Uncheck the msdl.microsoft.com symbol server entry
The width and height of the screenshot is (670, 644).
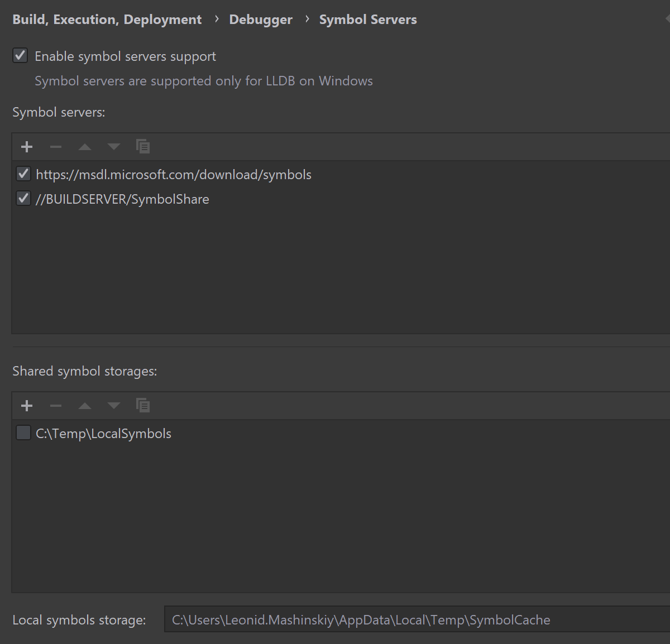pos(23,174)
